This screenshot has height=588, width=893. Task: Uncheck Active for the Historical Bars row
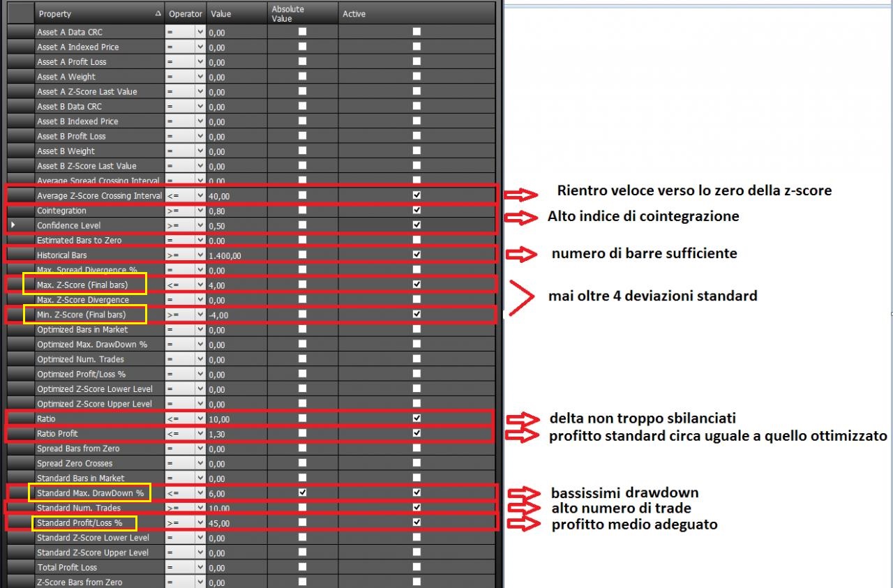tap(417, 255)
